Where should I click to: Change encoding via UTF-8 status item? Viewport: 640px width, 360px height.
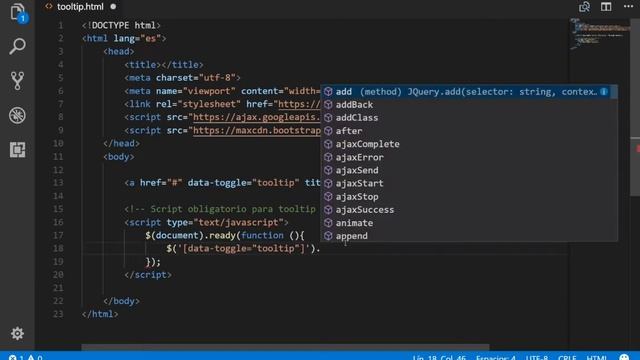click(537, 358)
